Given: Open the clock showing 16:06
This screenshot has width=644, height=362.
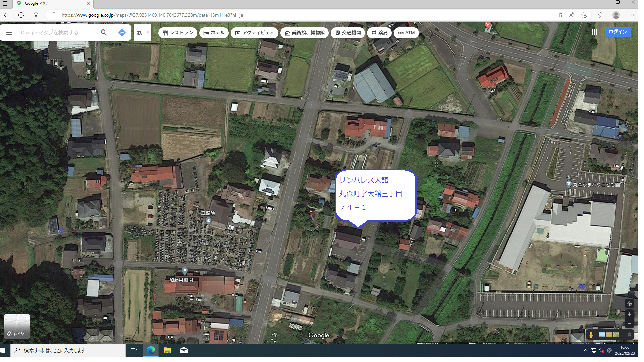Looking at the screenshot, I should 625,350.
